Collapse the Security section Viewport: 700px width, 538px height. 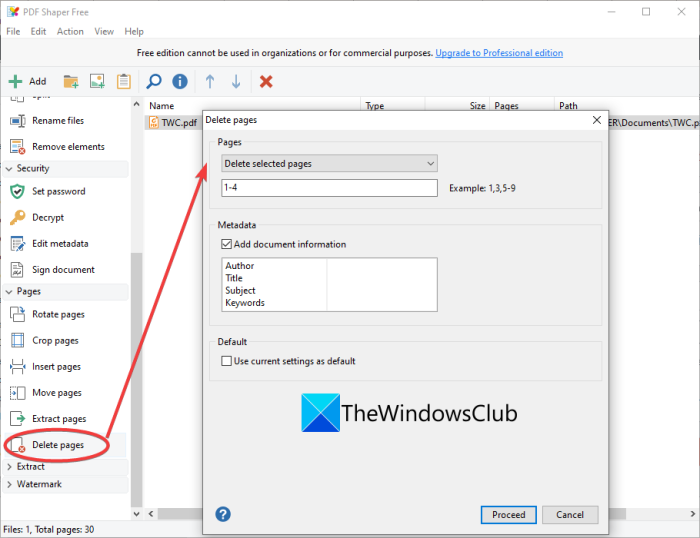(9, 169)
